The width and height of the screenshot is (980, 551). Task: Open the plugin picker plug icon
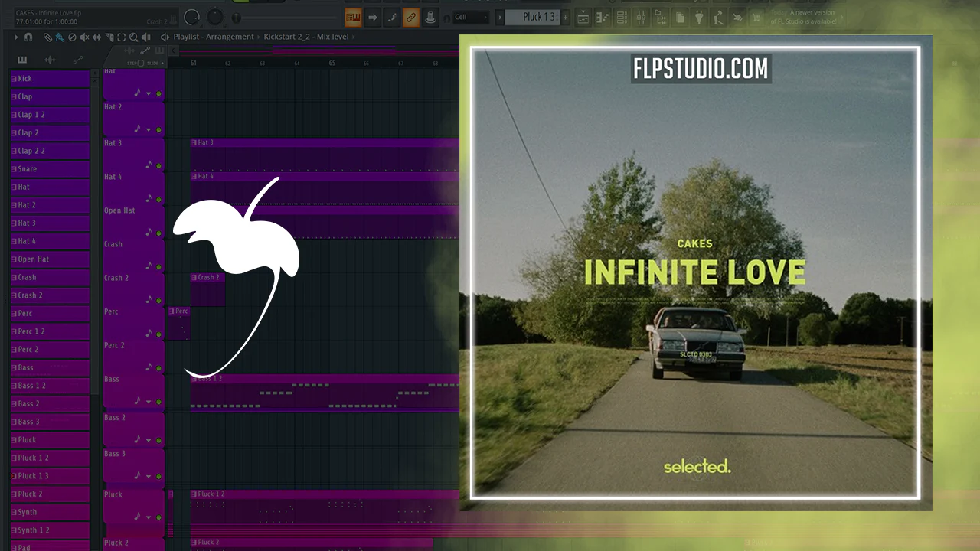[699, 17]
